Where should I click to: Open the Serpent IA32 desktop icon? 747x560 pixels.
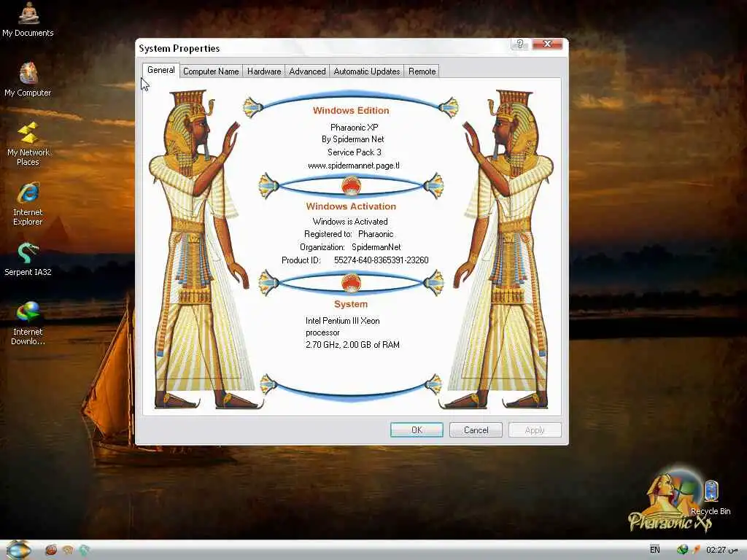pos(28,259)
